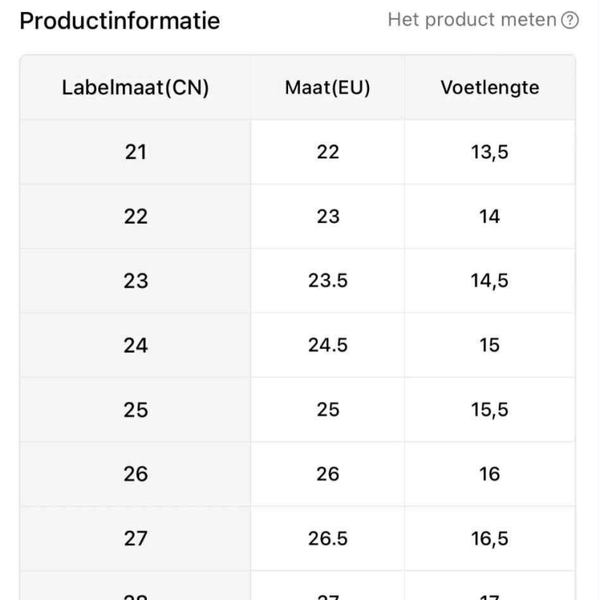Click the Productinformatie heading

(x=120, y=20)
